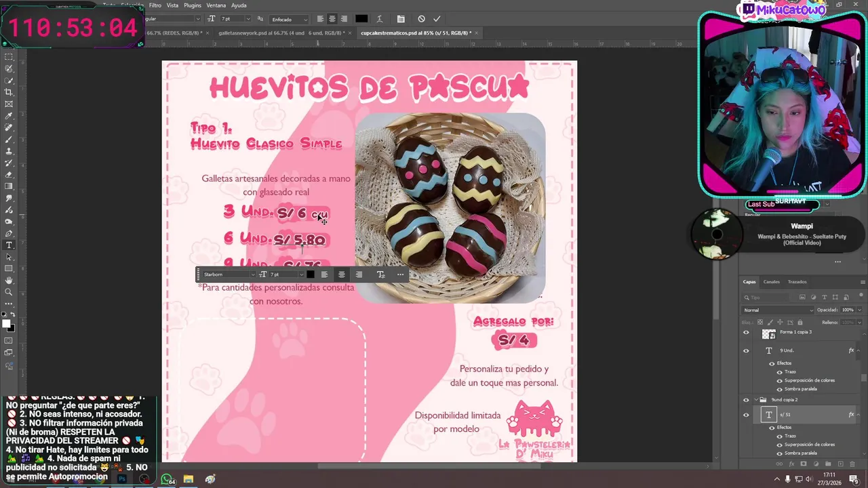Open the Enfocado anti-aliasing dropdown
This screenshot has width=868, height=488.
289,18
